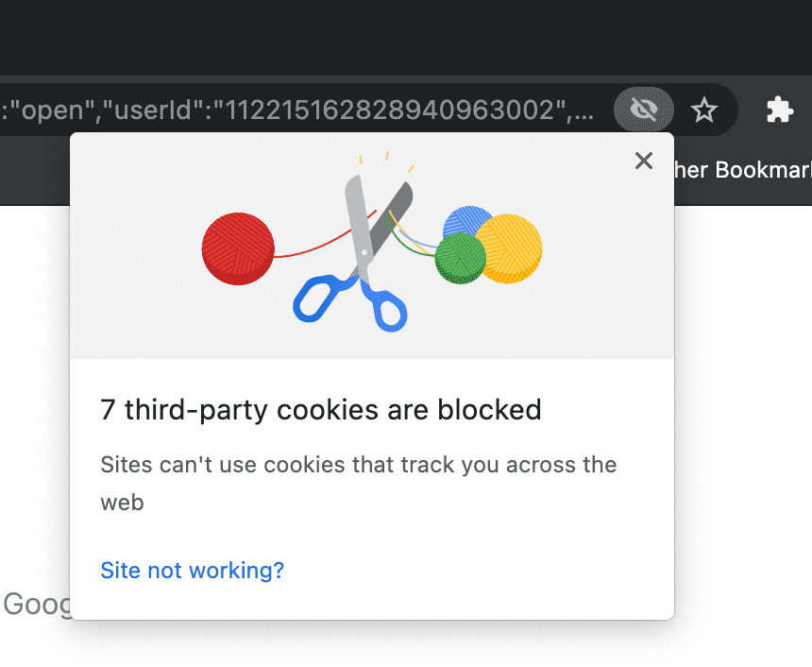This screenshot has height=667, width=812.
Task: Click the scissors blades in the illustration
Action: [376, 224]
